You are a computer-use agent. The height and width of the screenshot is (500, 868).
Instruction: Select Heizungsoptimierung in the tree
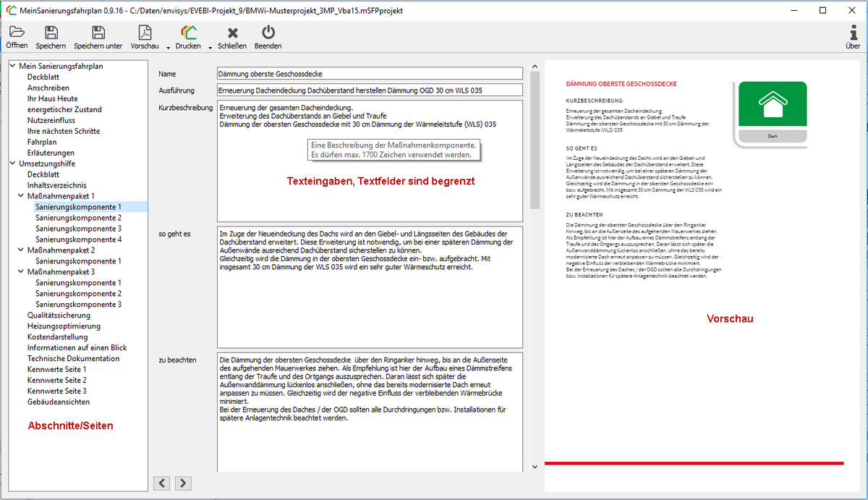pos(64,326)
